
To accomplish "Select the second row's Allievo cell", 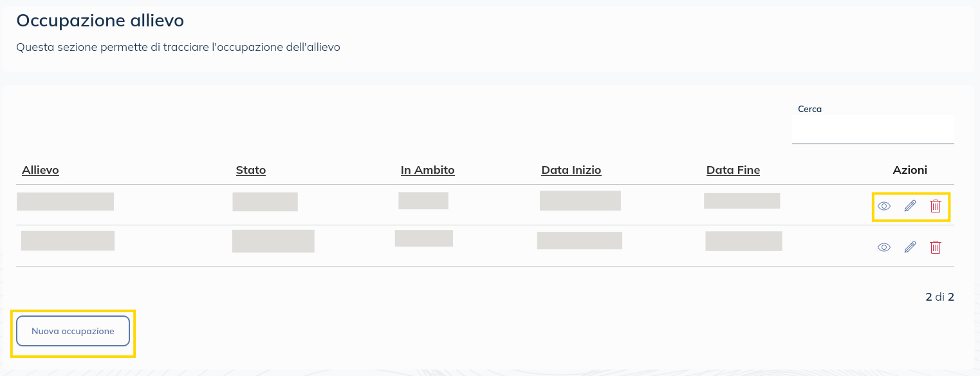I will (68, 241).
